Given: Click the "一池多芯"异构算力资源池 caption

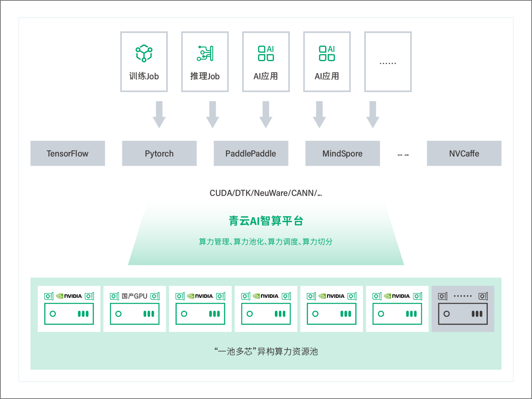Looking at the screenshot, I should coord(266,352).
